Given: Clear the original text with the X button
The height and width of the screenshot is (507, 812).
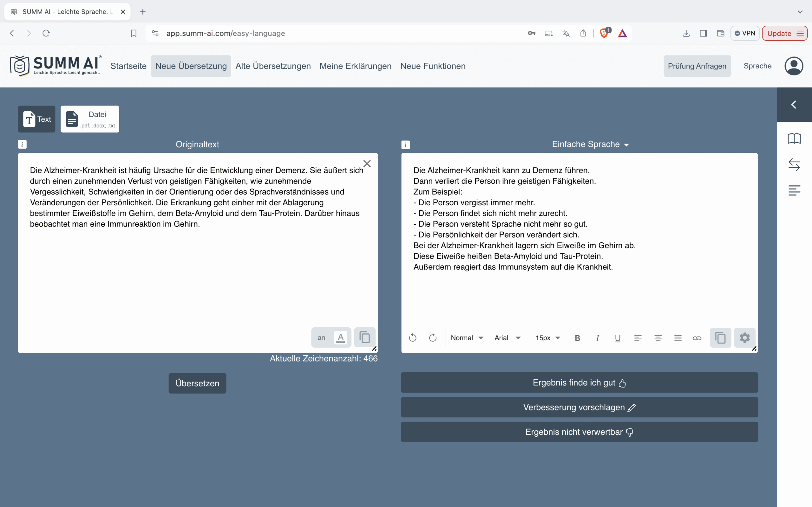Looking at the screenshot, I should pyautogui.click(x=367, y=164).
